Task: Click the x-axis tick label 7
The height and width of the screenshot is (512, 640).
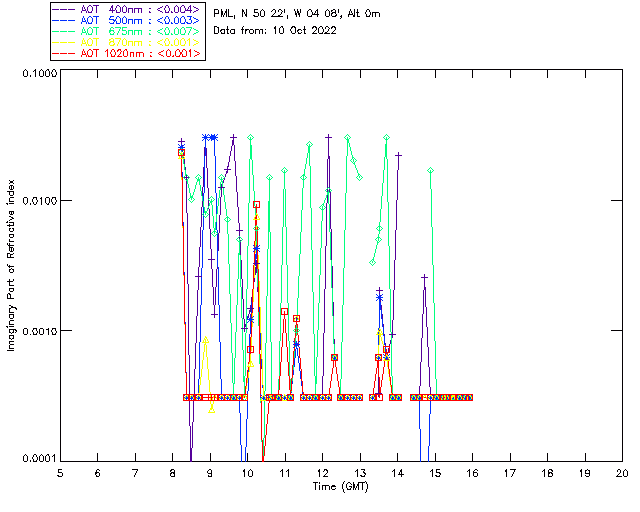Action: coord(135,473)
